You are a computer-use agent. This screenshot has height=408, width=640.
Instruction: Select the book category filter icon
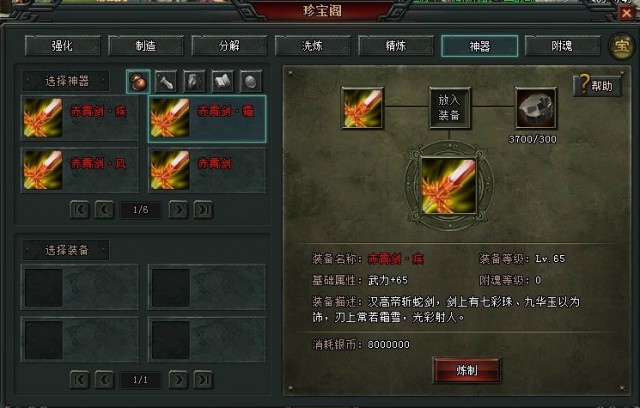222,82
